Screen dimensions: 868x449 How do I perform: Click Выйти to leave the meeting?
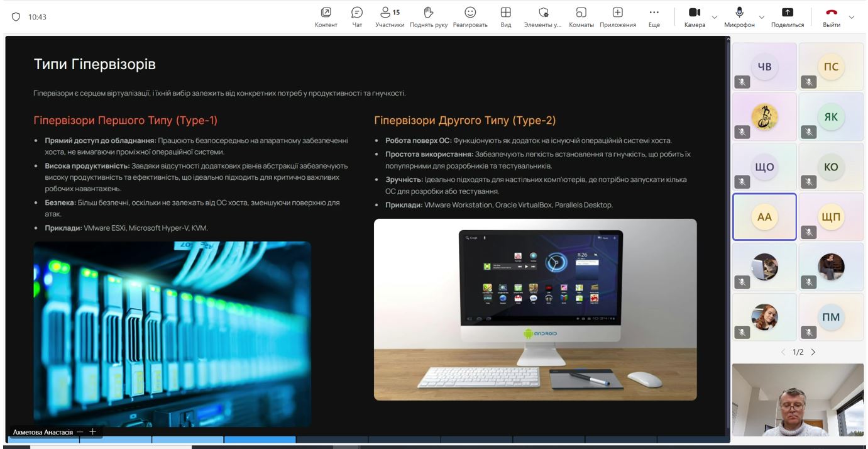pos(832,16)
